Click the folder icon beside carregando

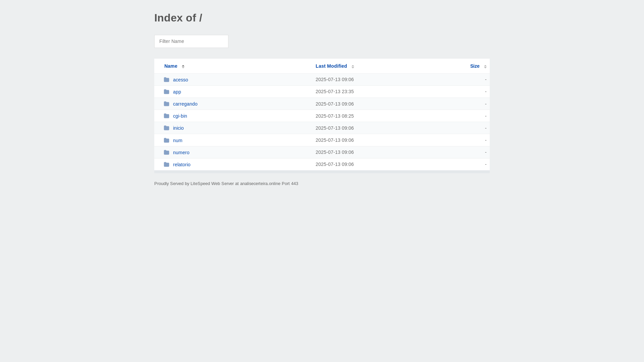[166, 104]
